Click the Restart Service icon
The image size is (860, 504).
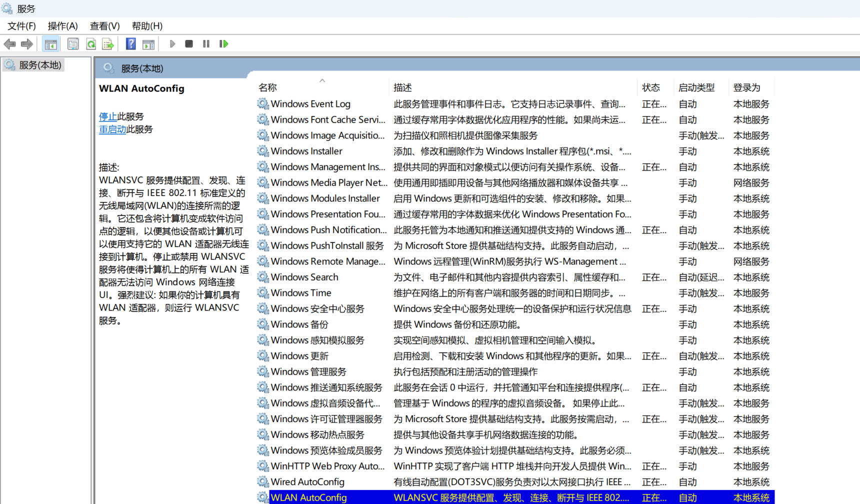(224, 44)
